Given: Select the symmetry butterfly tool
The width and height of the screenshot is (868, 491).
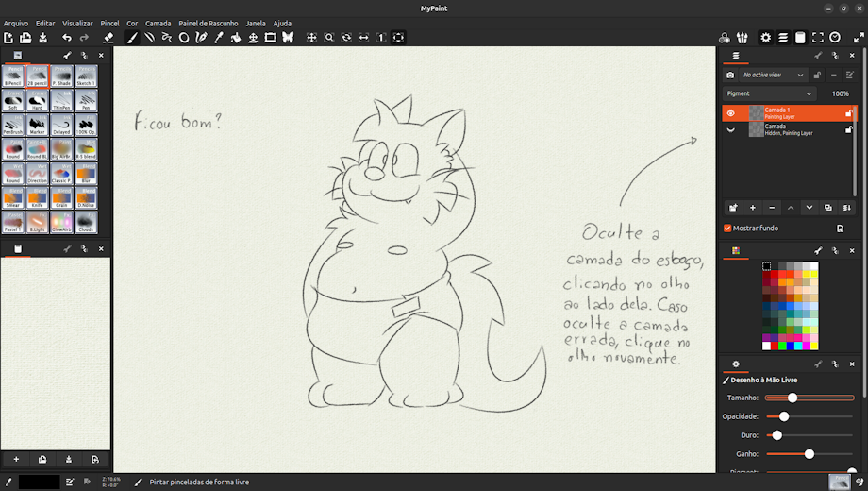Looking at the screenshot, I should tap(288, 38).
